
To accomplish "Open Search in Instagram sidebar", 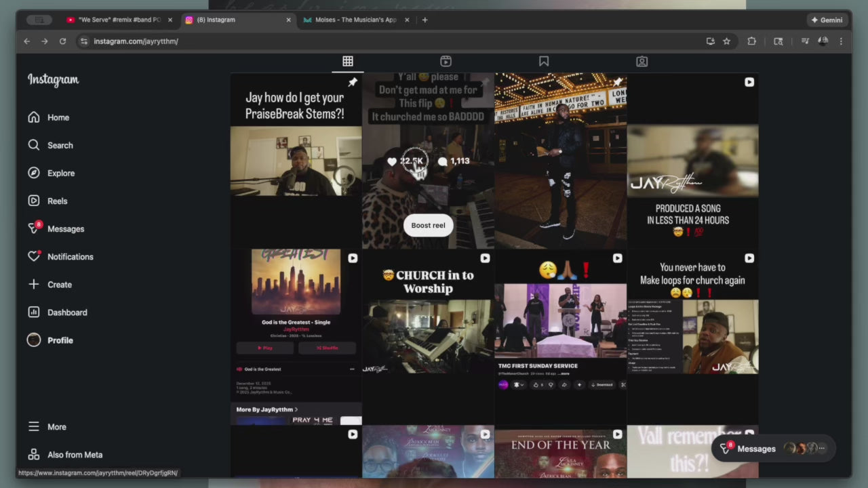I will (60, 145).
